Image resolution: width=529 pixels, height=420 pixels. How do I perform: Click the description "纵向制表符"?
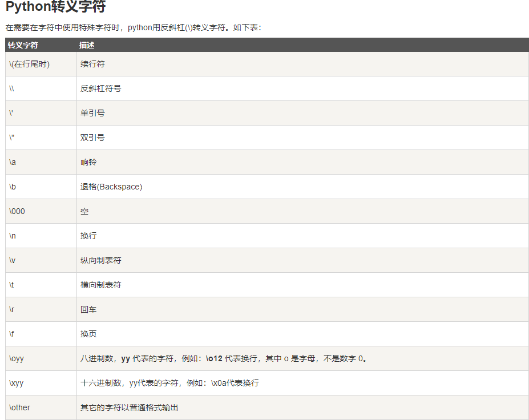coord(100,261)
